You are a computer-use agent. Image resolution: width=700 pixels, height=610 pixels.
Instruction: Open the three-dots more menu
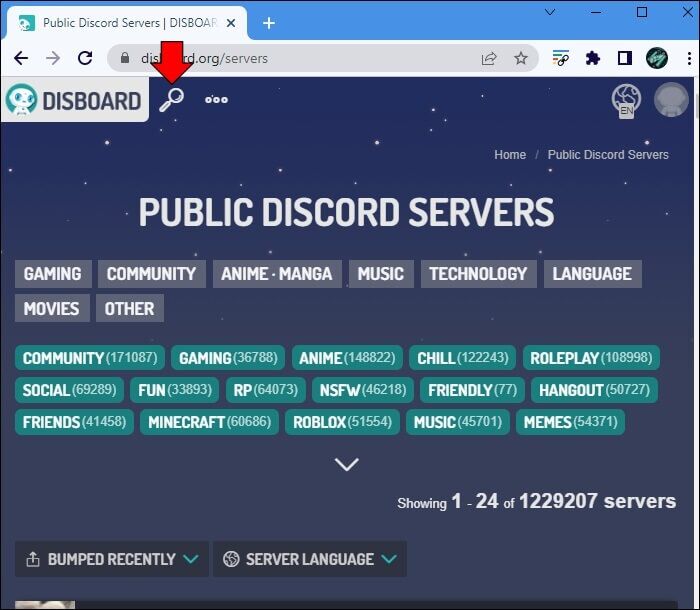coord(216,100)
